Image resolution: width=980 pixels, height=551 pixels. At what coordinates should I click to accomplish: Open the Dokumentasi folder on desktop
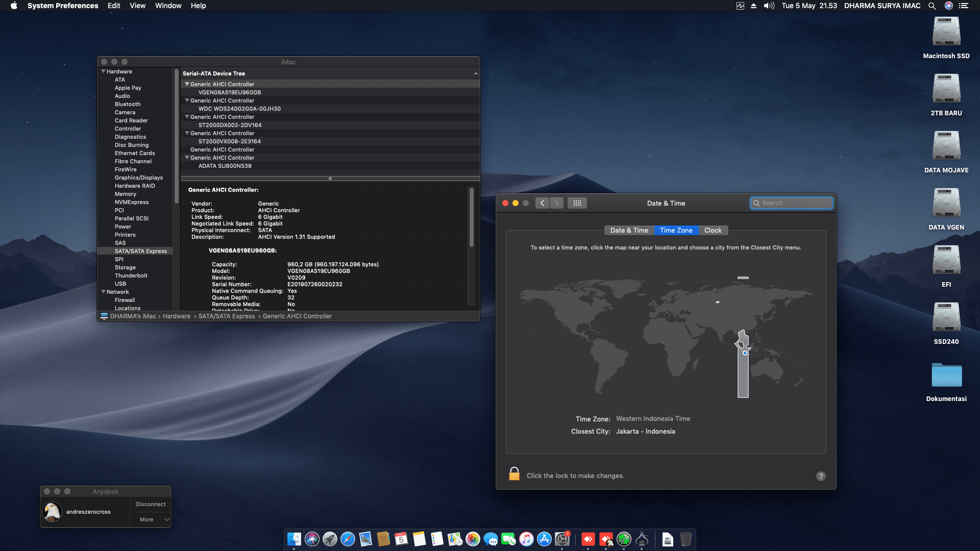pos(946,375)
